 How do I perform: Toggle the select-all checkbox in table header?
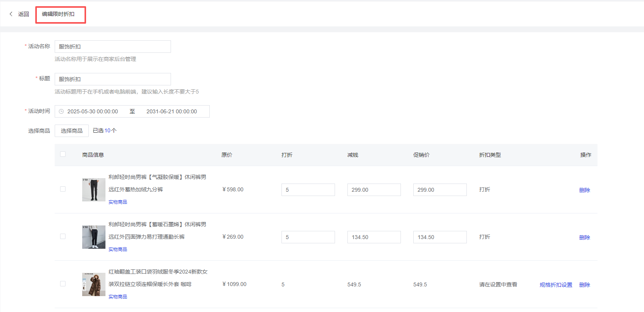(63, 154)
